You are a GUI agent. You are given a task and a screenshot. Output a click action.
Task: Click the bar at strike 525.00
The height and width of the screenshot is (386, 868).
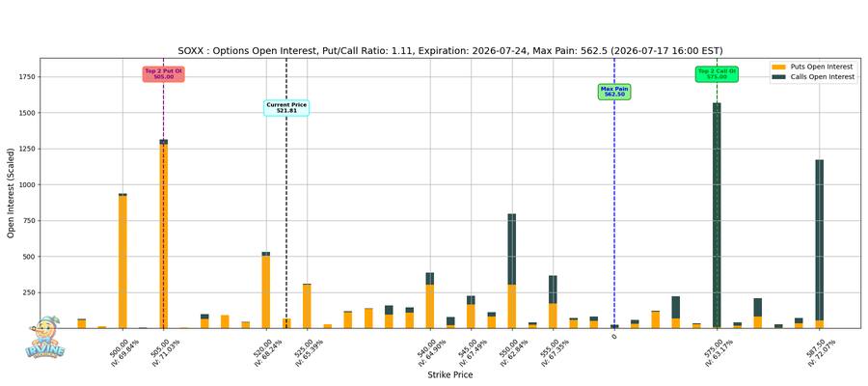307,306
